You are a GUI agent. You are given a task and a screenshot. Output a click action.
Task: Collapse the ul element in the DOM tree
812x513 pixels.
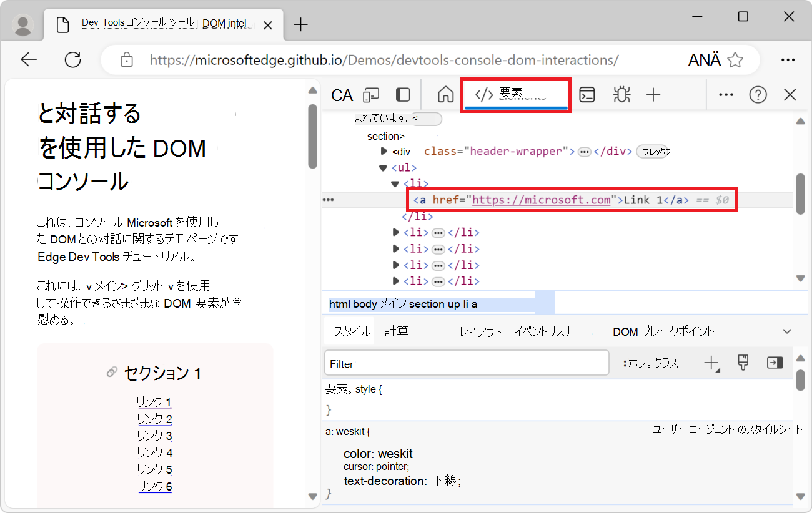click(x=382, y=167)
